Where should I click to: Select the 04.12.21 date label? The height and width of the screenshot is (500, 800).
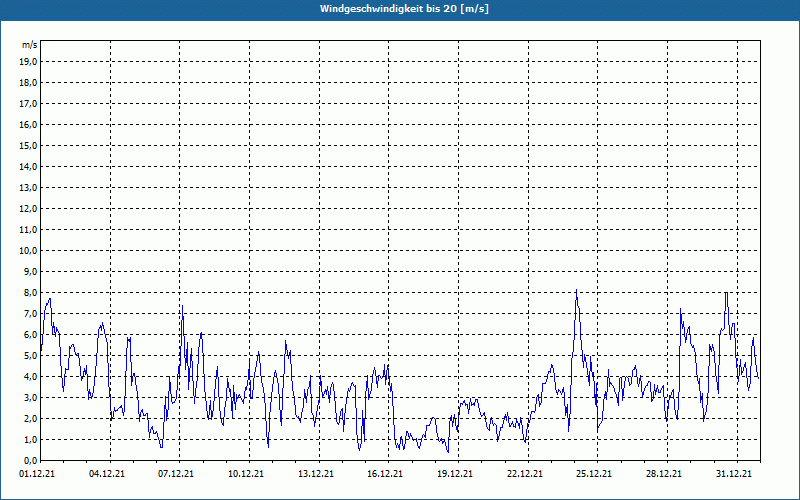(x=106, y=474)
